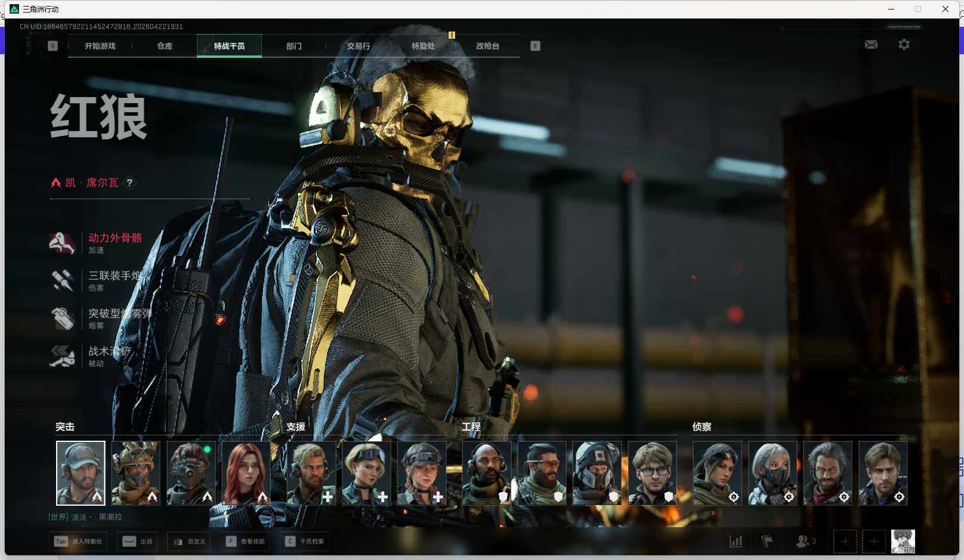Click the flag icon in bottom bar
Screen dimensions: 964x560
coord(767,542)
